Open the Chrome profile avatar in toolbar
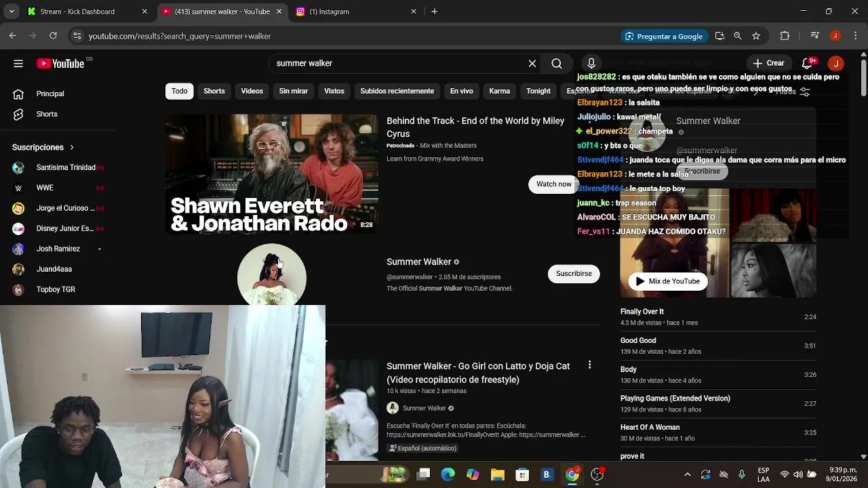 (x=835, y=36)
